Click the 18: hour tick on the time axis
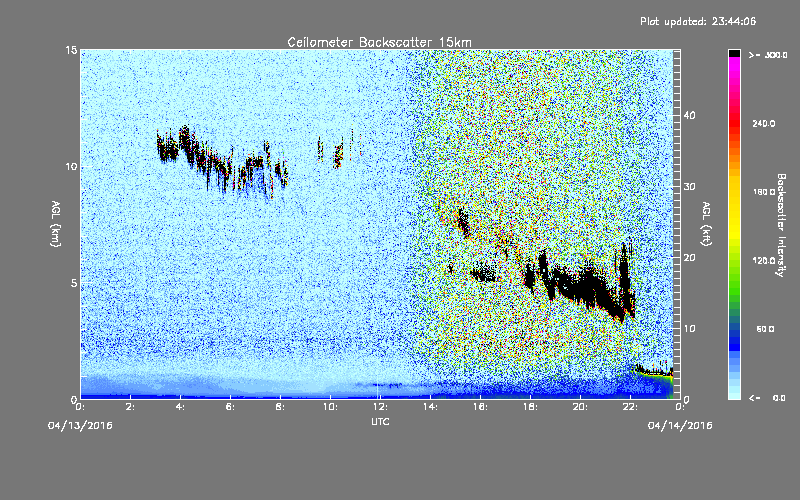This screenshot has width=800, height=500. click(x=530, y=407)
